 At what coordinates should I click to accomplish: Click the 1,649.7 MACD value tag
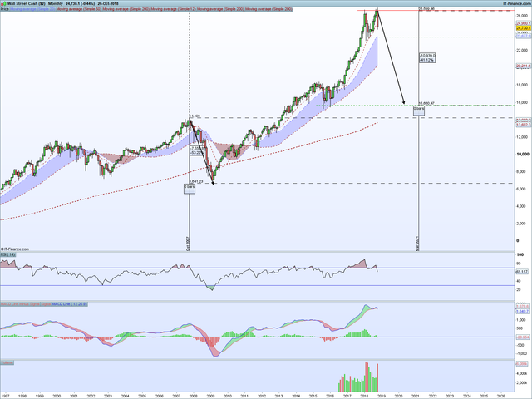[x=523, y=311]
